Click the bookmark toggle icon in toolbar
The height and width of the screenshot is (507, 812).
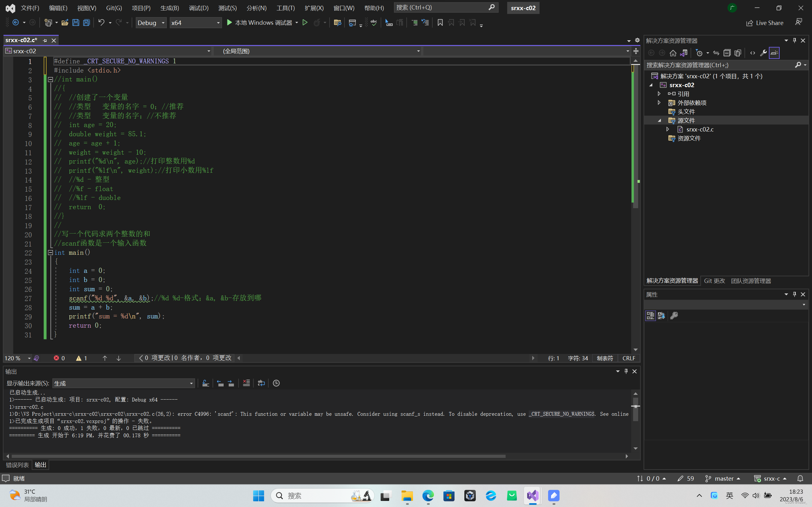(440, 23)
